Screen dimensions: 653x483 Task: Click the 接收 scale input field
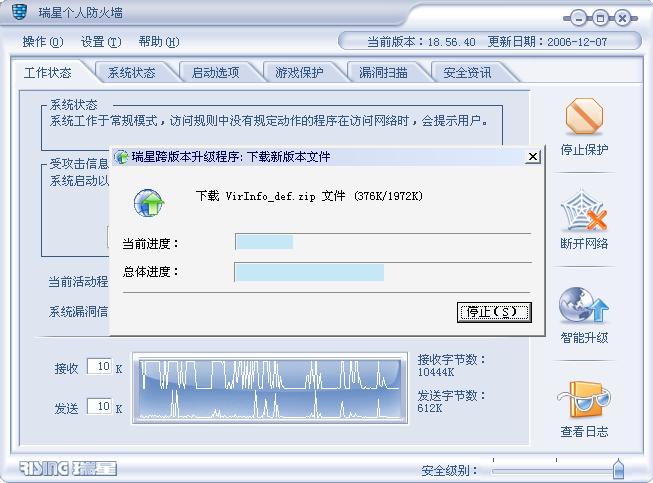point(100,366)
